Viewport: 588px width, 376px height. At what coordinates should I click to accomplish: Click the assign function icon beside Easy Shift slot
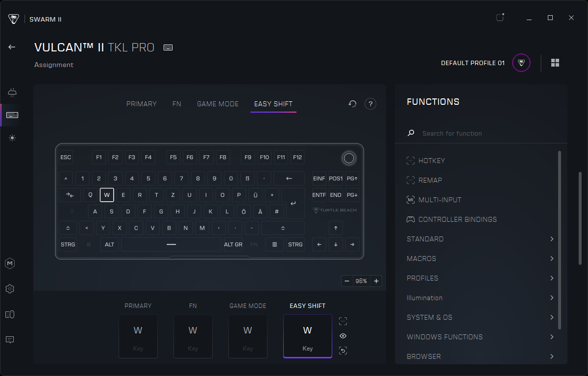343,321
